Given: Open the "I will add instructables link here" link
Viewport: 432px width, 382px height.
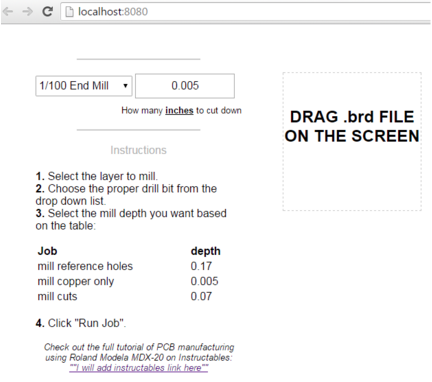Looking at the screenshot, I should click(139, 368).
